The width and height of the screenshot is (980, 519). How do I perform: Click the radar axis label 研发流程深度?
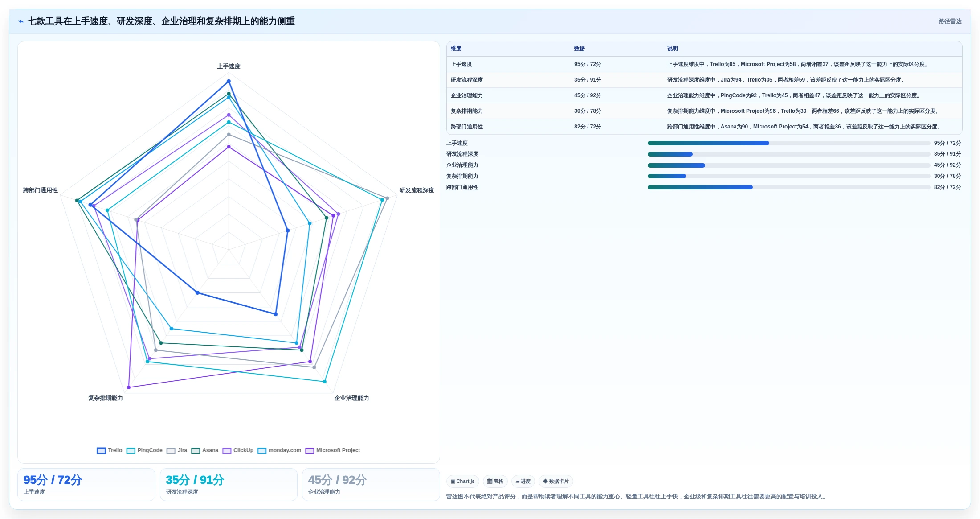coord(416,190)
